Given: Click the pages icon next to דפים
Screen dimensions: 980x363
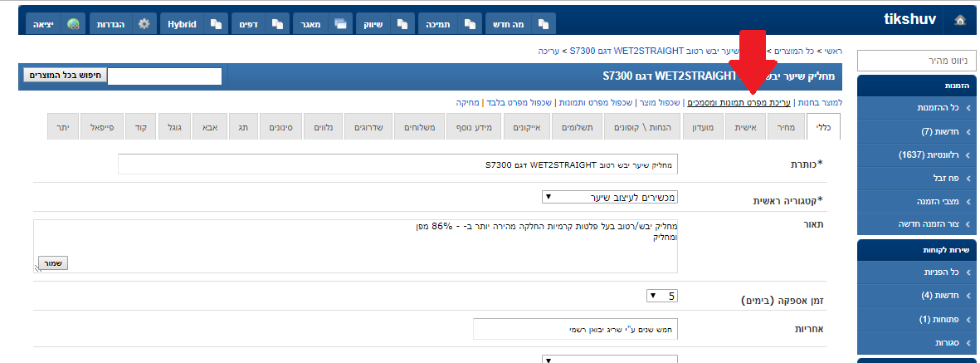Looking at the screenshot, I should [277, 24].
